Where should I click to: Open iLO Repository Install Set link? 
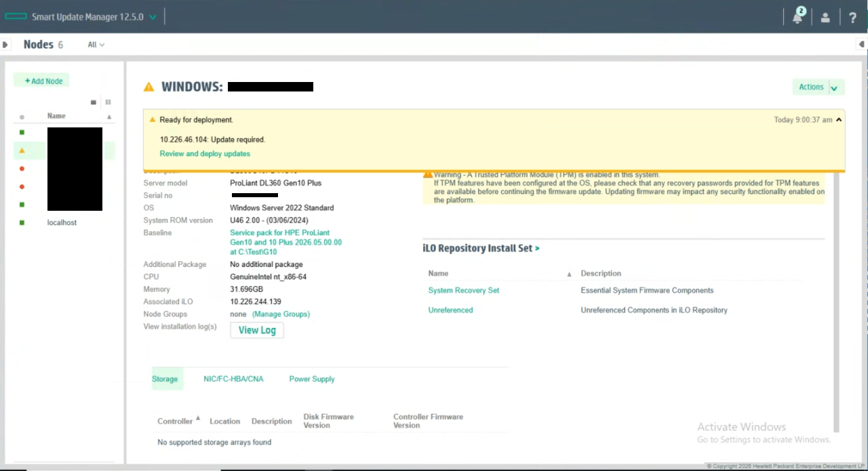coord(481,248)
